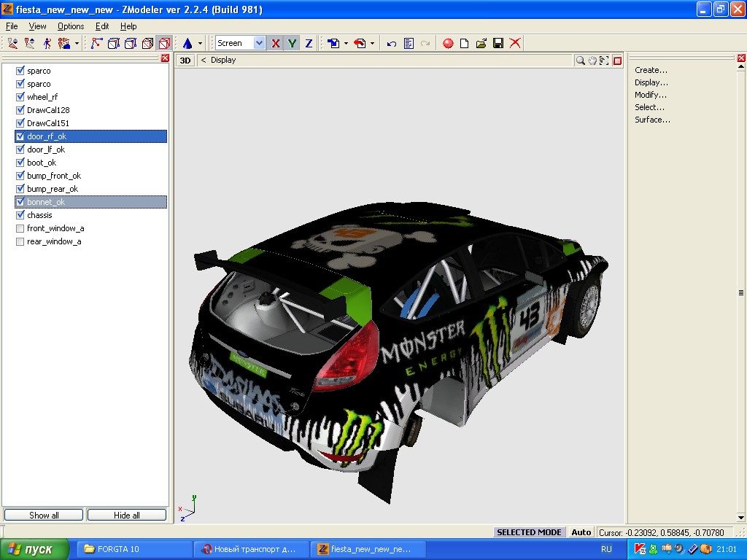This screenshot has height=560, width=747.
Task: Click the Windows Start button
Action: coord(34,550)
